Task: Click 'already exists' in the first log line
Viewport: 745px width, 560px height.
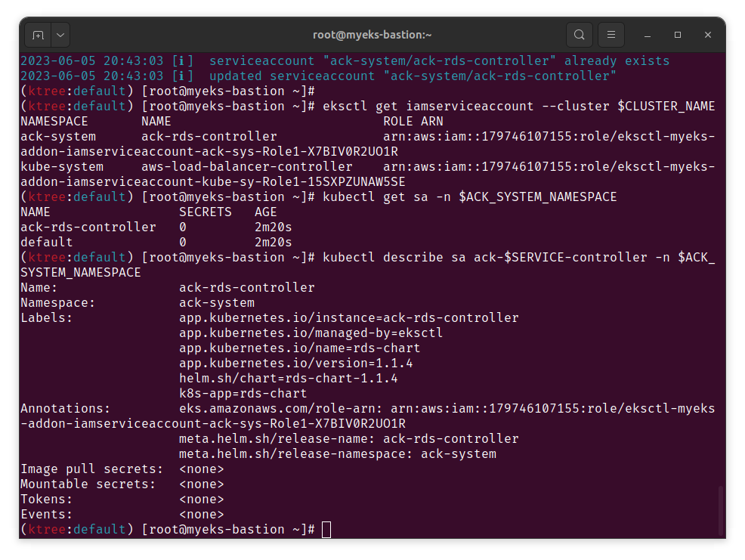Action: tap(617, 61)
